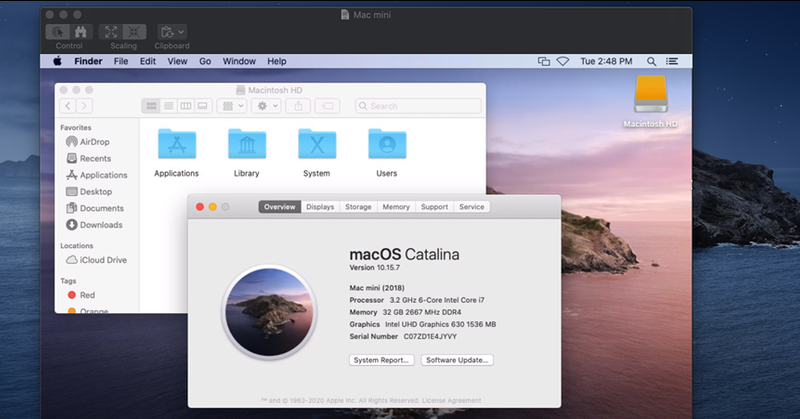Viewport: 800px width, 419px height.
Task: Close the About This Mac window
Action: tap(200, 207)
